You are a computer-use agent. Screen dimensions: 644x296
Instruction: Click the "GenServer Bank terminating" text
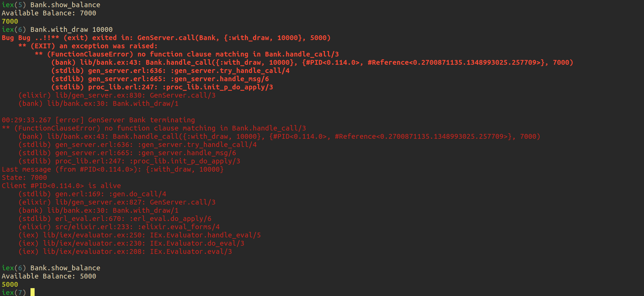tap(141, 120)
